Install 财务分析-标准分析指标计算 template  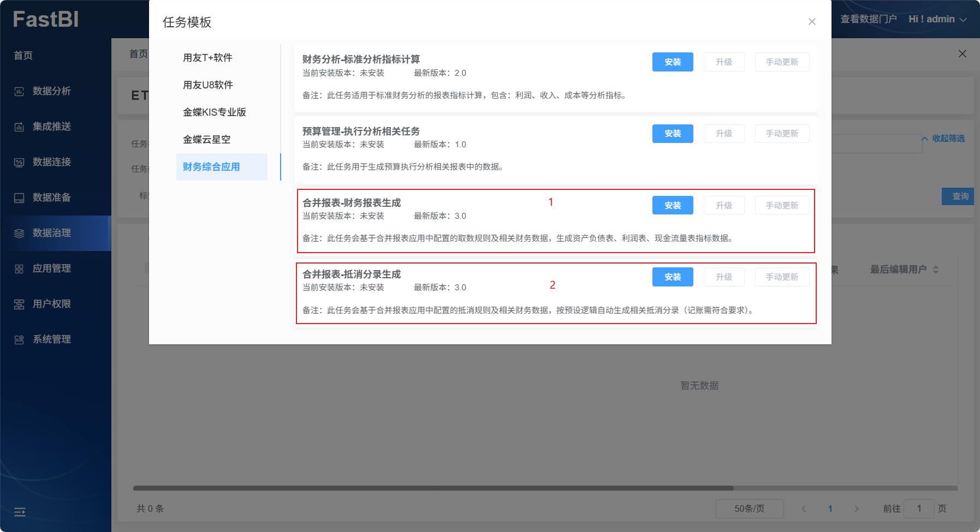[672, 62]
